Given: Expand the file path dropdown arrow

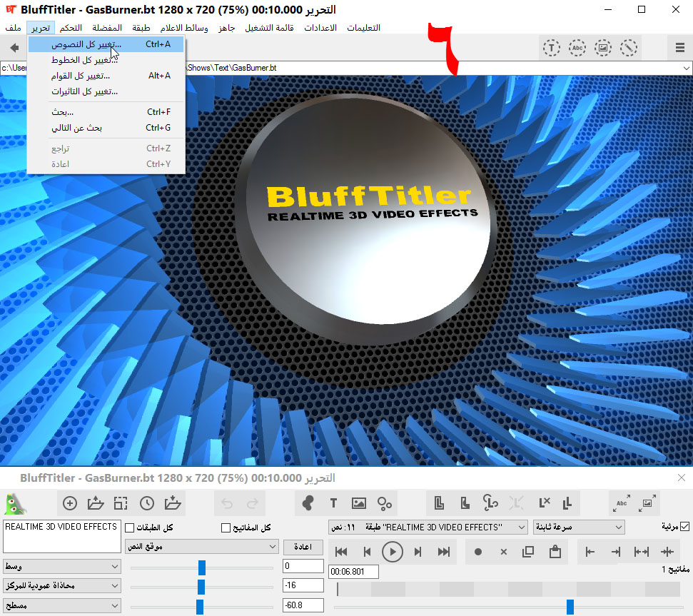Looking at the screenshot, I should (686, 68).
